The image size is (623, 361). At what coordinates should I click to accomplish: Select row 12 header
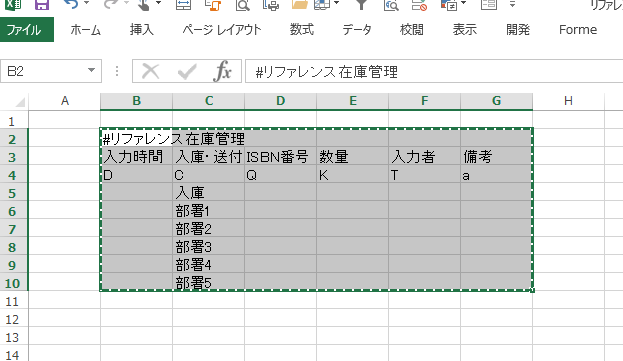pyautogui.click(x=12, y=320)
